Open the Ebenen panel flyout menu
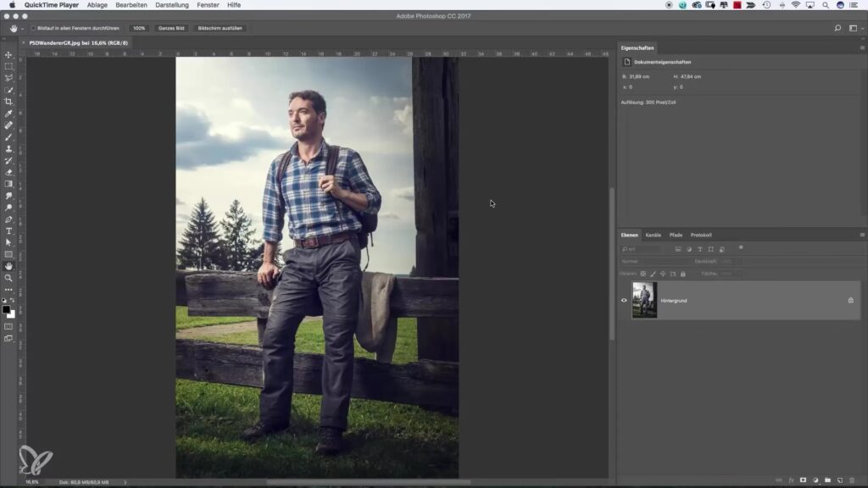The width and height of the screenshot is (868, 488). (x=862, y=235)
